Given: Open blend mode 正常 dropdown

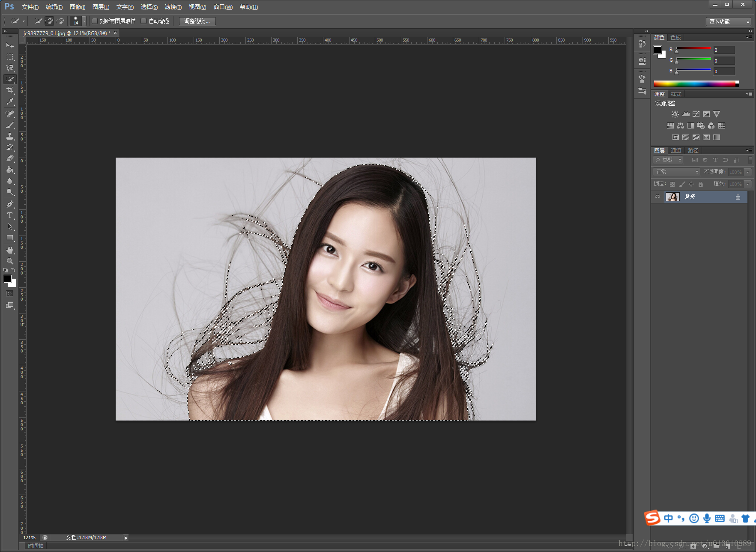Looking at the screenshot, I should 676,172.
